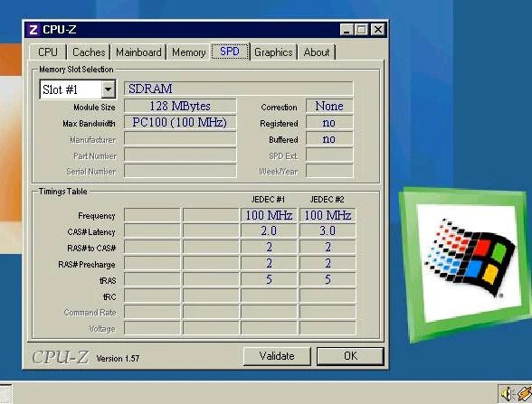Minimize the CPU-Z window

(347, 30)
